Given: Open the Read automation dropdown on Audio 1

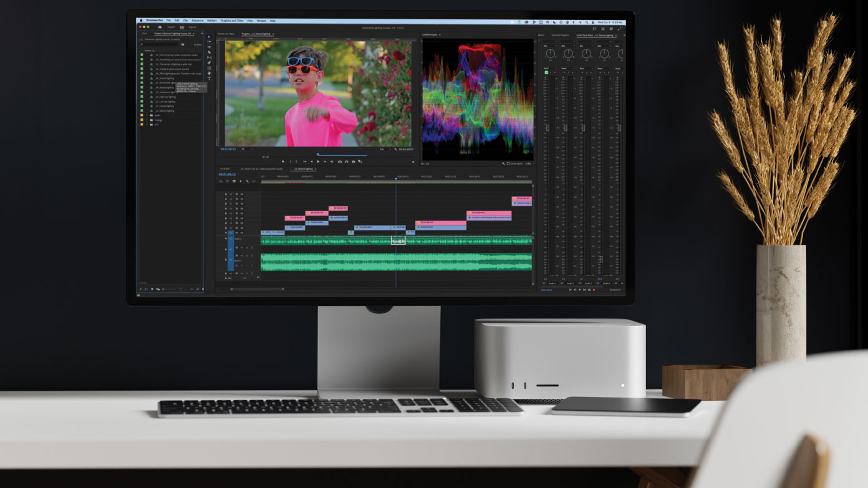Looking at the screenshot, I should tap(551, 68).
